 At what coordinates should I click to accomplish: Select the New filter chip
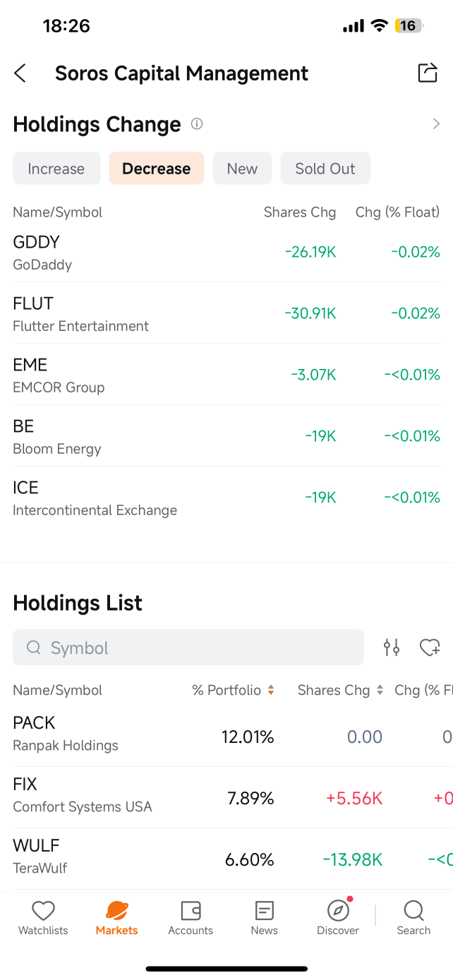pyautogui.click(x=242, y=169)
